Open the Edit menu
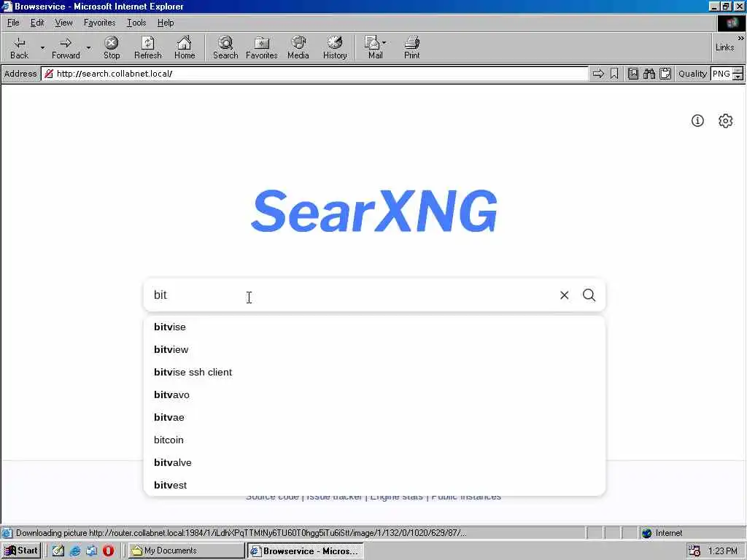Image resolution: width=747 pixels, height=560 pixels. point(37,23)
